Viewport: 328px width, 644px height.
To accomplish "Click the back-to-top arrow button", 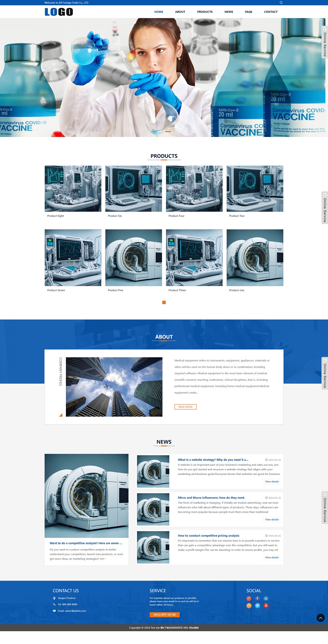I will [320, 618].
